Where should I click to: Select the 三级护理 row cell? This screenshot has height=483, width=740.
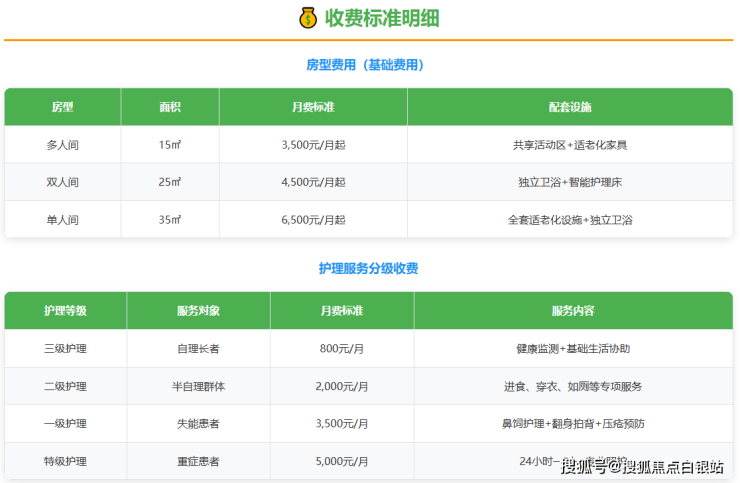tap(65, 349)
